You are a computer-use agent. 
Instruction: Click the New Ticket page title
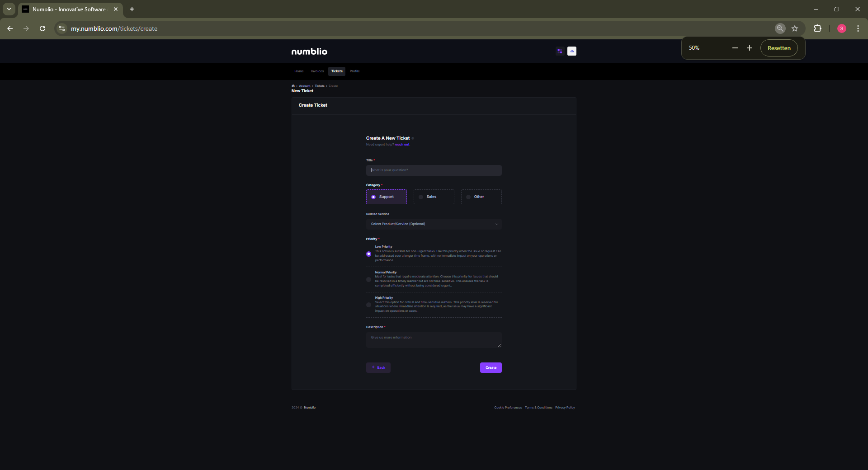click(302, 91)
